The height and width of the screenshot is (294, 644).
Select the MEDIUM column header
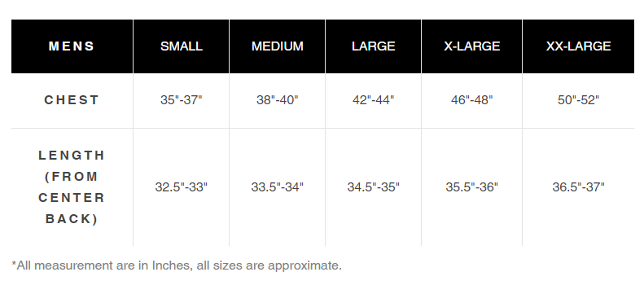(x=278, y=46)
